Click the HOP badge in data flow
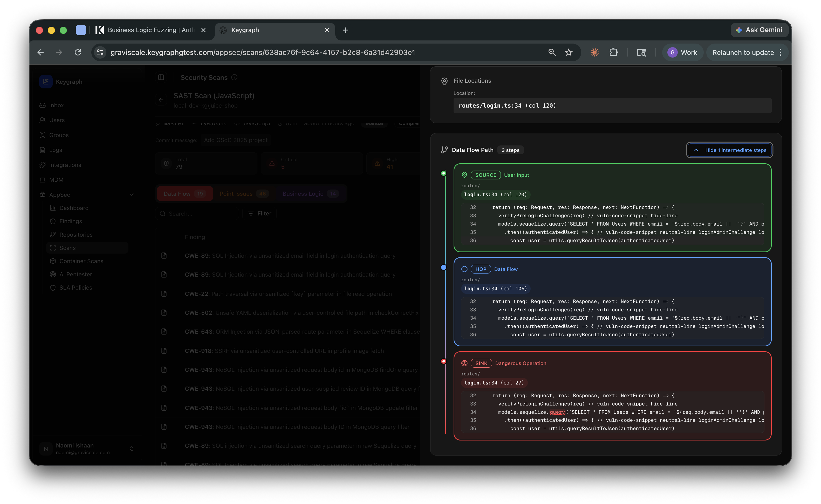This screenshot has width=821, height=504. pyautogui.click(x=480, y=269)
